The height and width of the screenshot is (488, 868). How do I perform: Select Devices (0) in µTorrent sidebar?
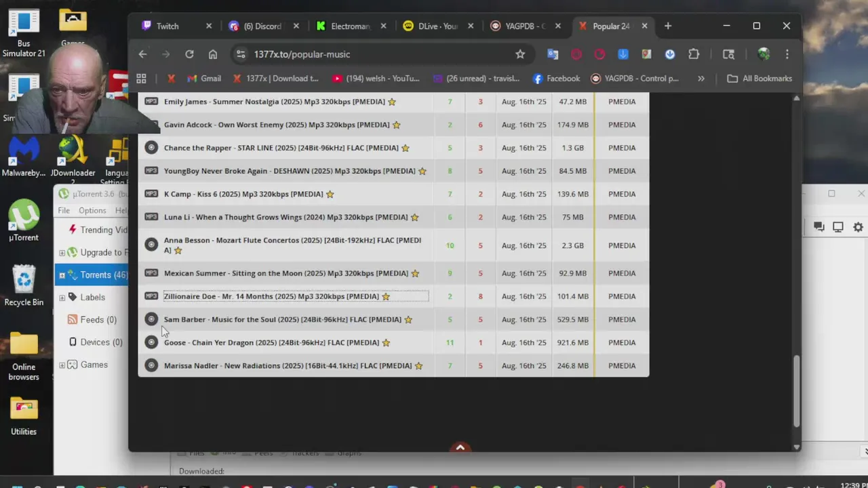(96, 342)
